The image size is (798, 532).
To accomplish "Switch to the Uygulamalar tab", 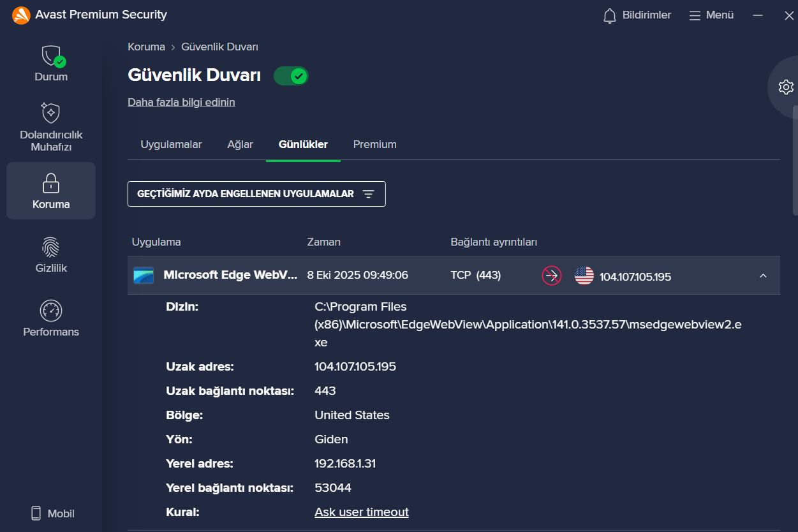I will 171,144.
